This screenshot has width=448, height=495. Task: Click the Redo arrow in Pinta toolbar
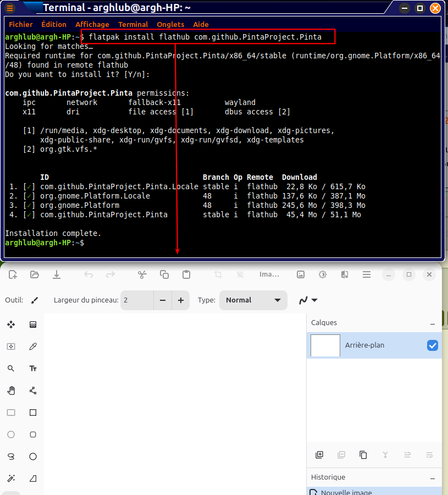tap(110, 274)
